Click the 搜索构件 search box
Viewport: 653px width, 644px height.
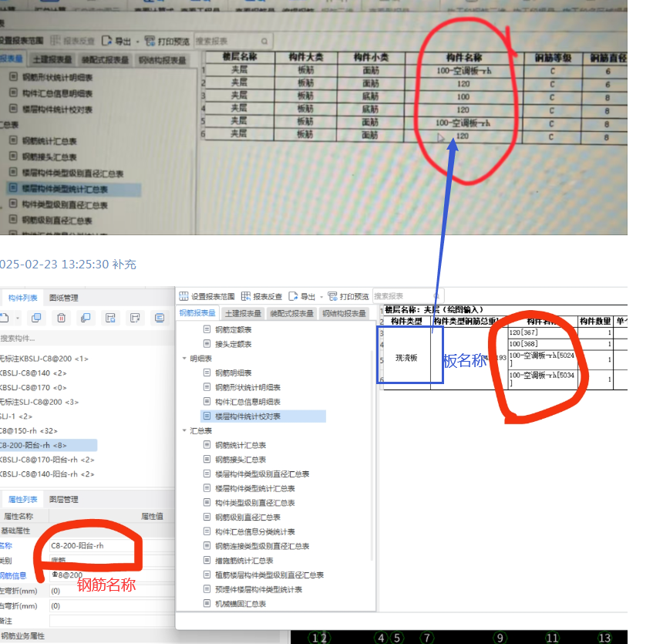(x=86, y=339)
